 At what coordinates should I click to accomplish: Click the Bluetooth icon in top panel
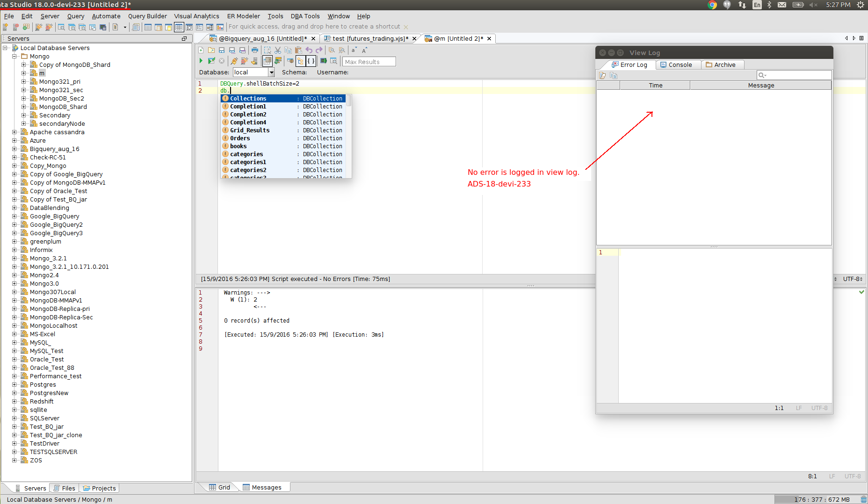point(769,5)
